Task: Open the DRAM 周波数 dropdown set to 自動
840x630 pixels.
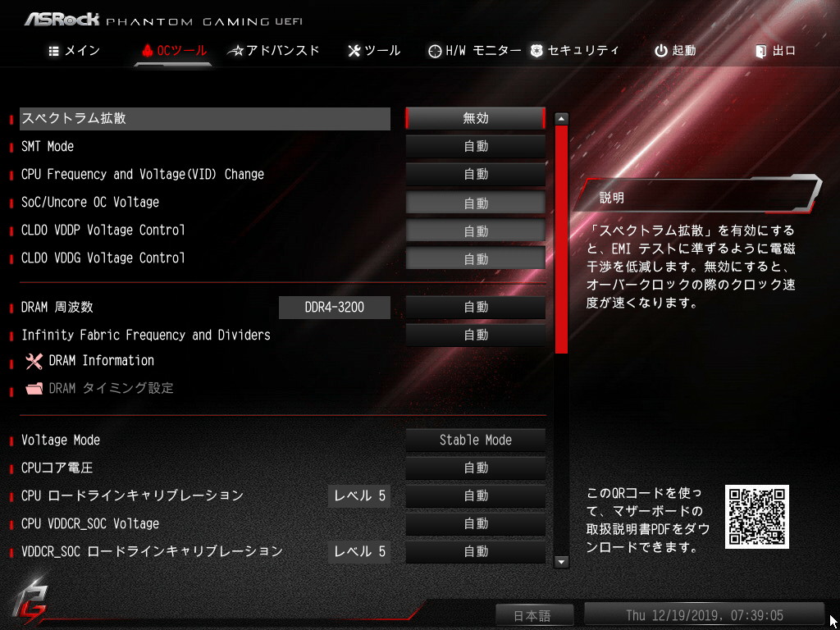Action: tap(476, 308)
